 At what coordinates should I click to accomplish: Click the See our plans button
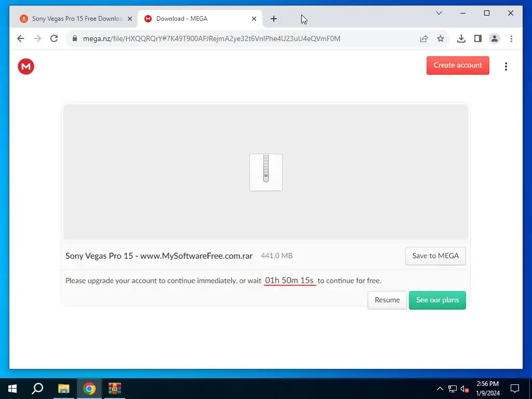point(437,300)
